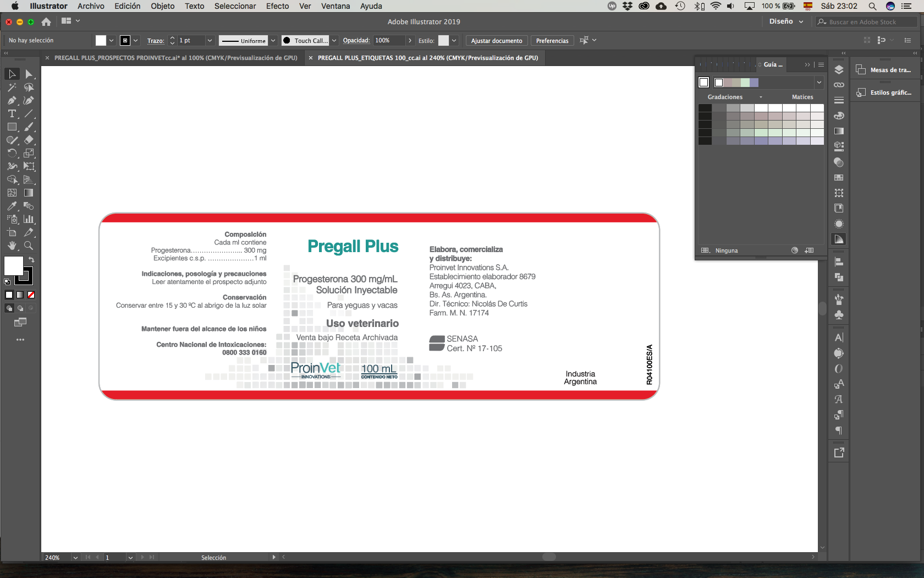
Task: Open the Estilos gráficos panel
Action: pyautogui.click(x=884, y=92)
